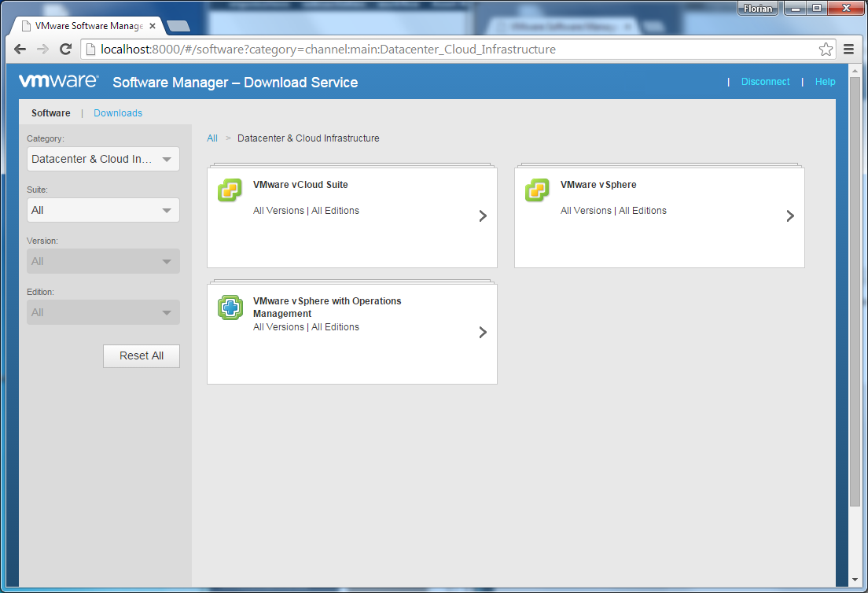This screenshot has height=593, width=868.
Task: Click the VMware vCloud Suite product icon
Action: pyautogui.click(x=230, y=190)
